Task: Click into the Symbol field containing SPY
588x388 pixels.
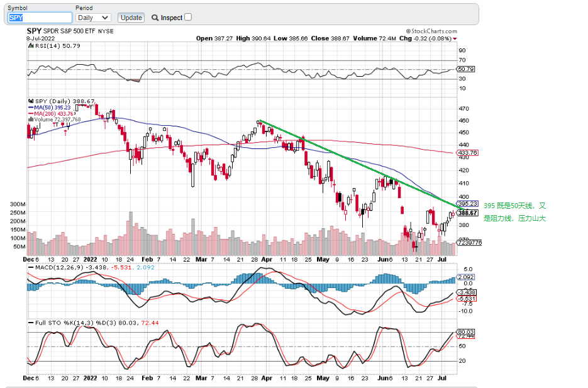Action: [x=40, y=18]
